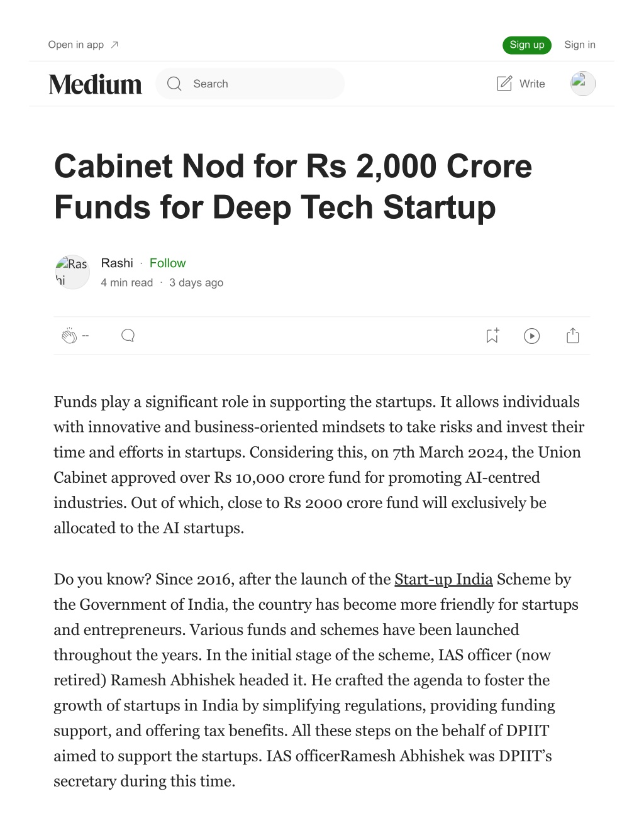The height and width of the screenshot is (833, 644).
Task: Click the Sign up button
Action: tap(527, 45)
